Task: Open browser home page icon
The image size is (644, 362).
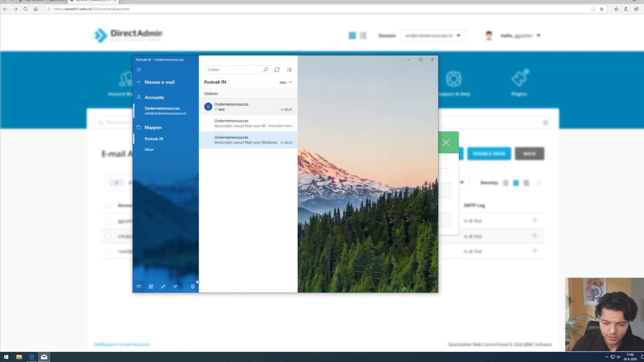Action: pyautogui.click(x=35, y=9)
